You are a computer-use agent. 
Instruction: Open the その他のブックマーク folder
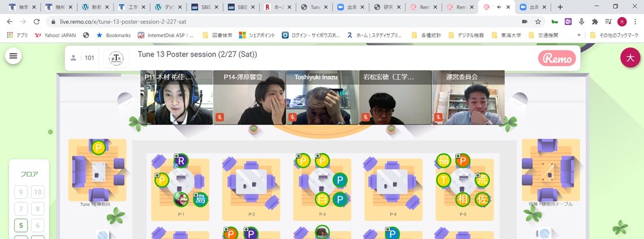pos(614,35)
